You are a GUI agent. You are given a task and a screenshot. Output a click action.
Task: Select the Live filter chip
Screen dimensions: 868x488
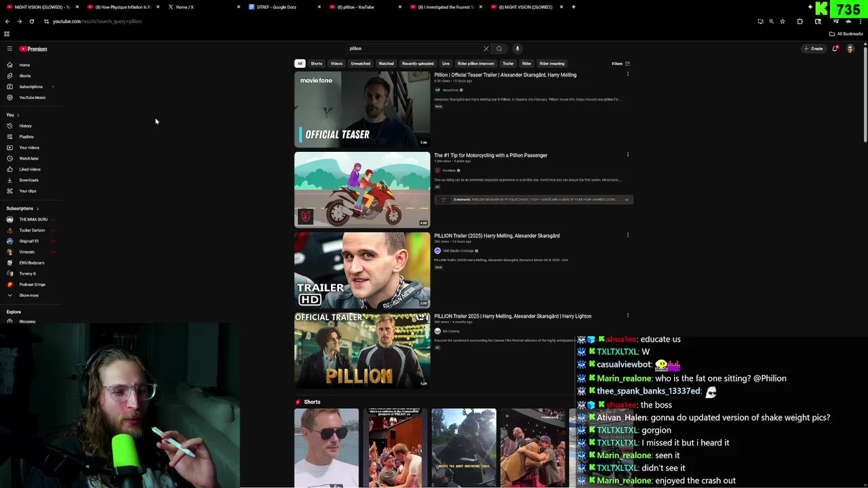446,64
